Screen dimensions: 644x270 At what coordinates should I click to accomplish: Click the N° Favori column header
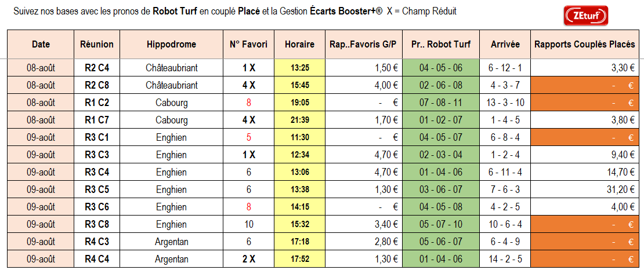pos(248,44)
